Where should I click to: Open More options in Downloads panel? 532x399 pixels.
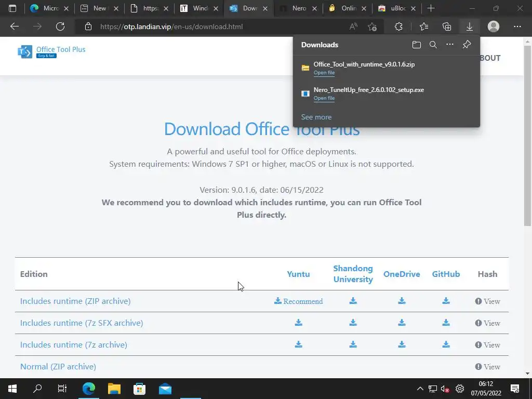(449, 45)
